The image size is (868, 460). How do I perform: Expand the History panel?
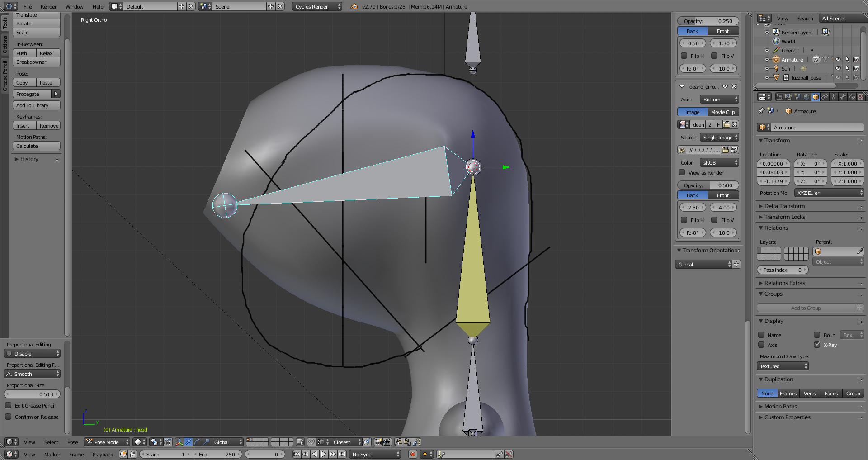[28, 159]
